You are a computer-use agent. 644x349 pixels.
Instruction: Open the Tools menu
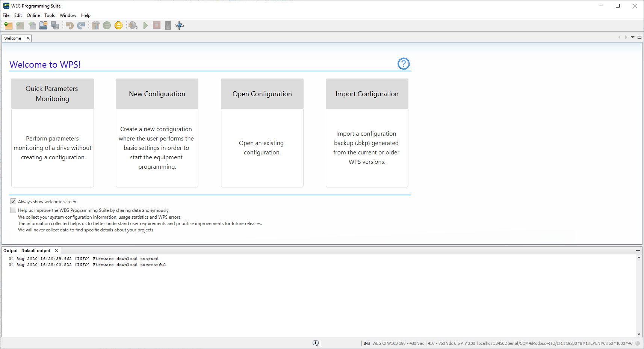pyautogui.click(x=50, y=15)
